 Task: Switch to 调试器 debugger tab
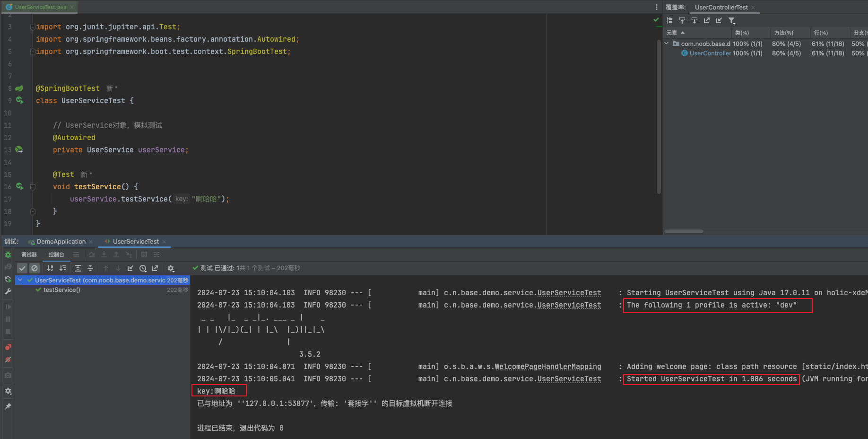pyautogui.click(x=29, y=255)
